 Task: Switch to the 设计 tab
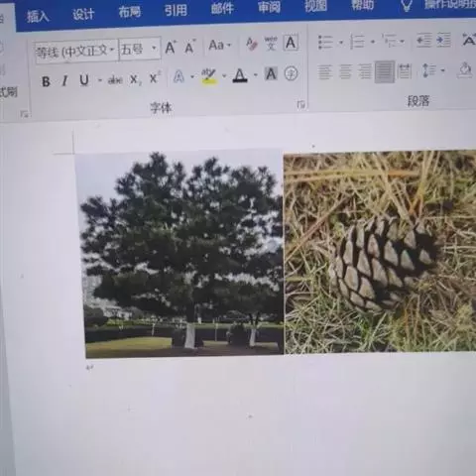click(x=83, y=14)
